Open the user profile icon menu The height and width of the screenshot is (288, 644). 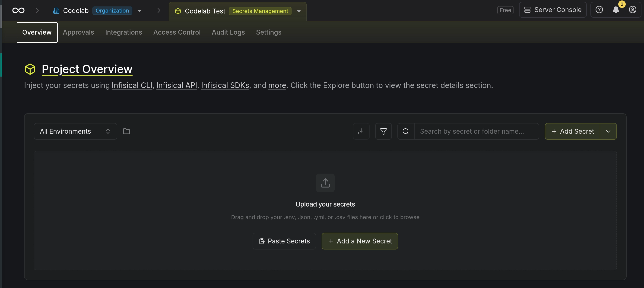click(x=632, y=10)
